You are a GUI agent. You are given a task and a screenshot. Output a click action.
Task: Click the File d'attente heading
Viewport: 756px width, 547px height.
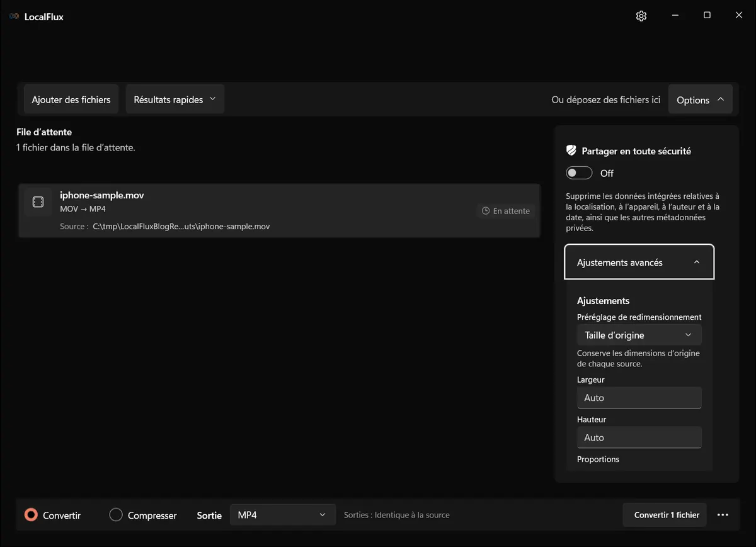pyautogui.click(x=44, y=132)
